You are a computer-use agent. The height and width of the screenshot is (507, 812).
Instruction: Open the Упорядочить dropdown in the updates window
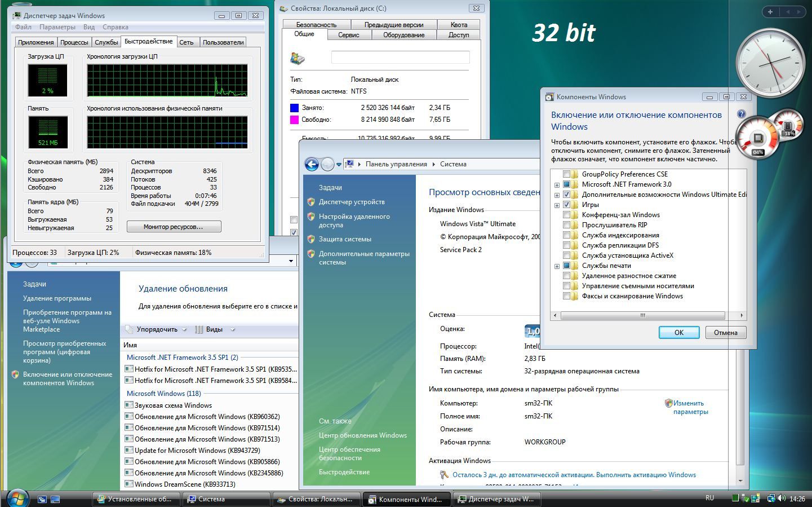(156, 329)
